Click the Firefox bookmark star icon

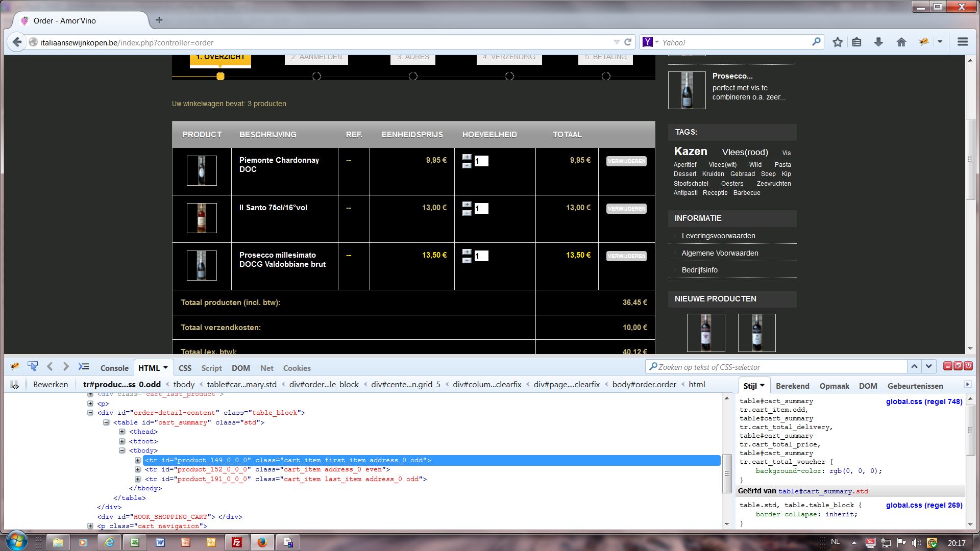pos(838,42)
